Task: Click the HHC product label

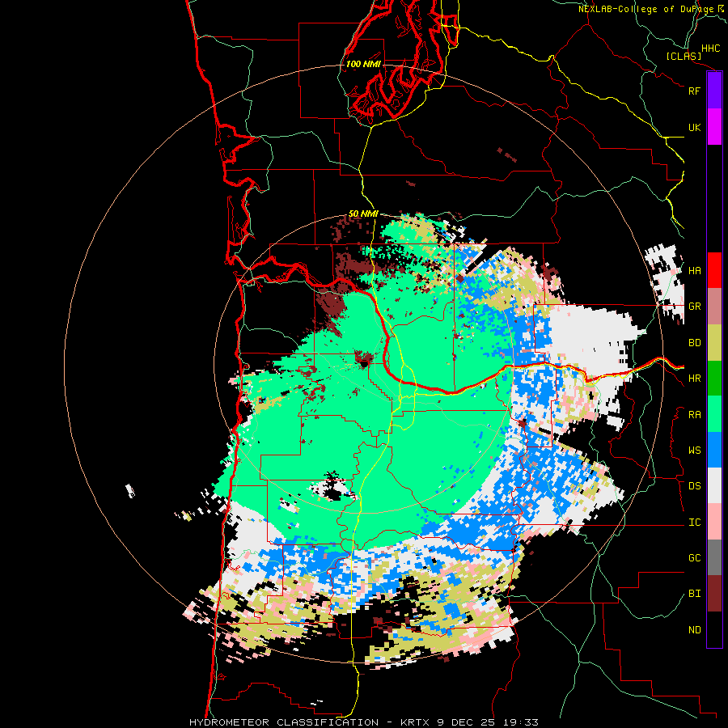Action: point(710,49)
